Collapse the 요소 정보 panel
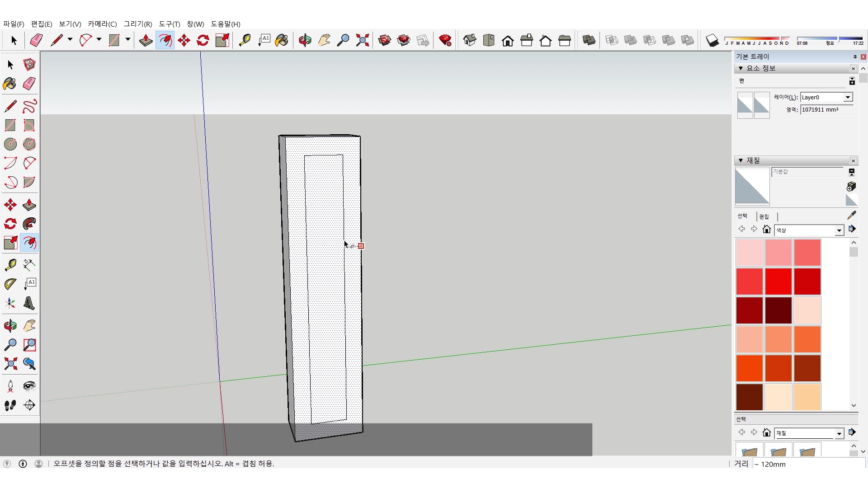Viewport: 868px width, 488px height. [741, 68]
